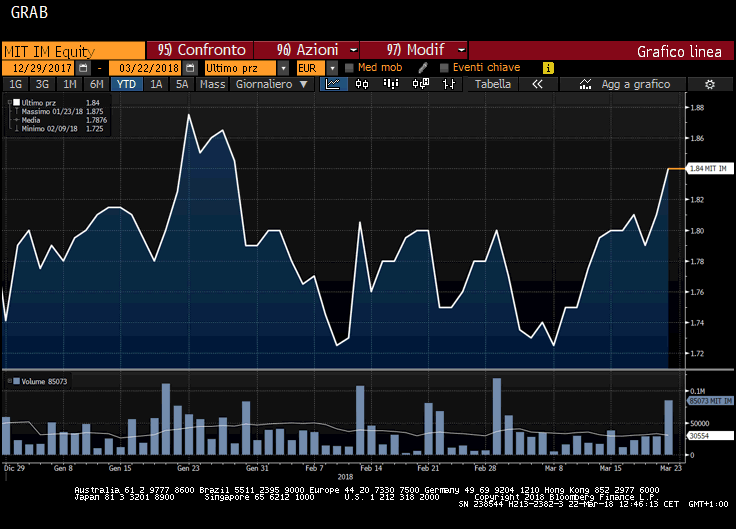Tick the Eventi chiave checkbox
The width and height of the screenshot is (736, 529).
click(442, 67)
